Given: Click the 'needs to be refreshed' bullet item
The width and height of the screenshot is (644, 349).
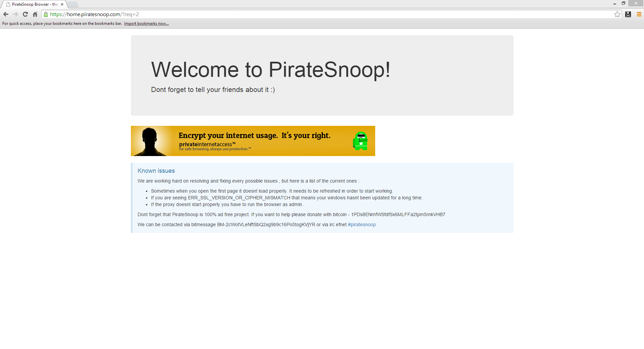Looking at the screenshot, I should click(272, 191).
